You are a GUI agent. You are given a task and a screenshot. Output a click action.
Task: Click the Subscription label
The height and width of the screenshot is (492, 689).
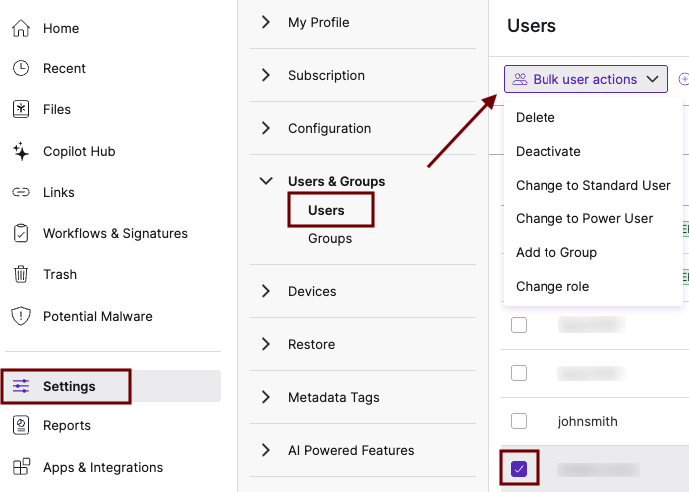pos(326,75)
